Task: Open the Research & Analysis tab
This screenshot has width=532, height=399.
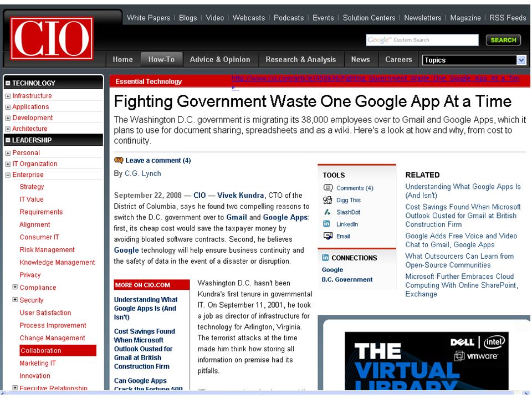Action: [x=300, y=59]
